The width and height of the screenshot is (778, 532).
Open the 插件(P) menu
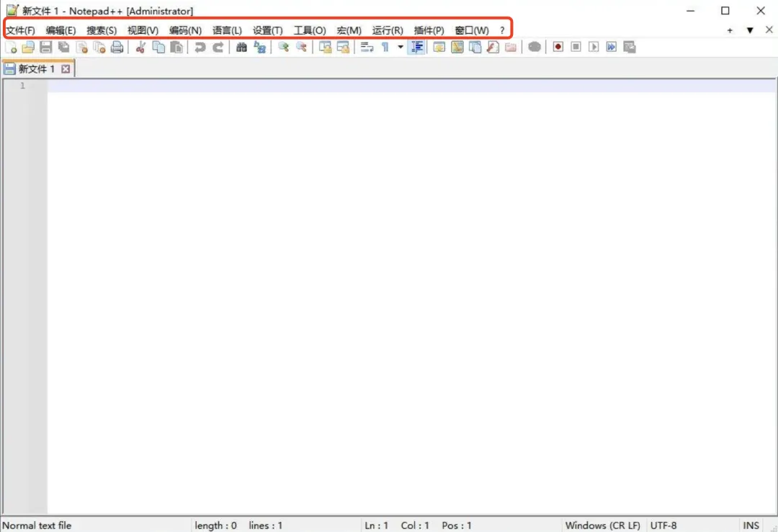(x=429, y=30)
